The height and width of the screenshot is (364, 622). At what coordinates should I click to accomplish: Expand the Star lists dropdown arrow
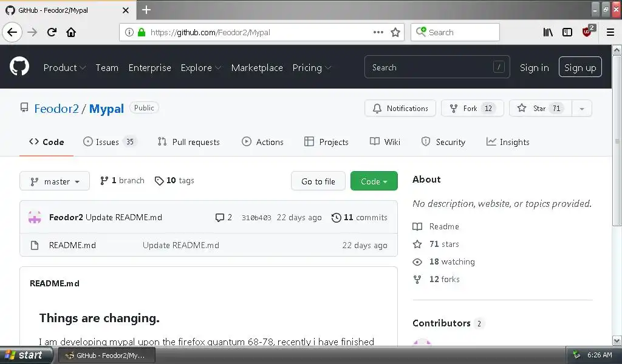pos(582,109)
